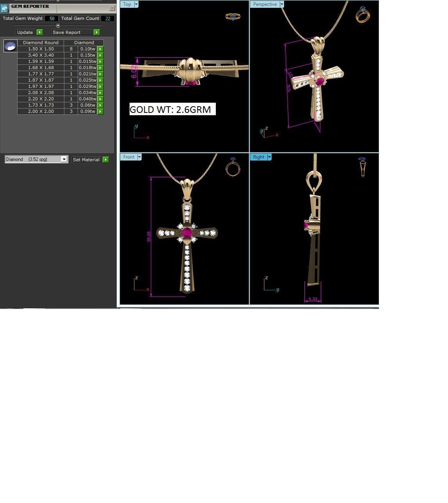Click the green arrow next to Update
Image resolution: width=448 pixels, height=503 pixels.
pos(40,32)
